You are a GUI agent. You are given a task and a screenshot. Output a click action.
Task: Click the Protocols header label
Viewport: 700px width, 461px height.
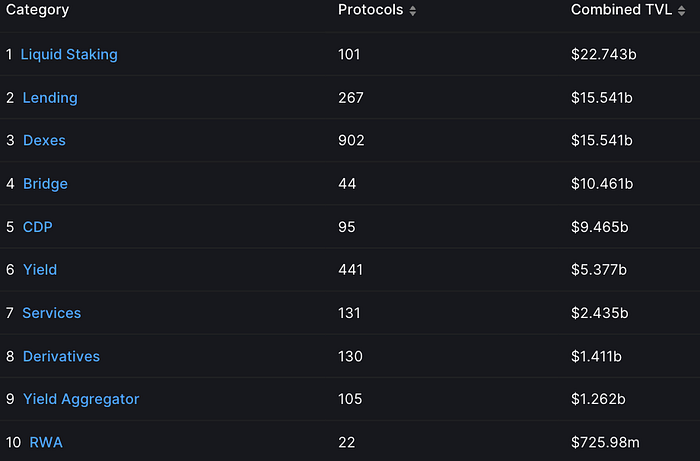click(371, 10)
